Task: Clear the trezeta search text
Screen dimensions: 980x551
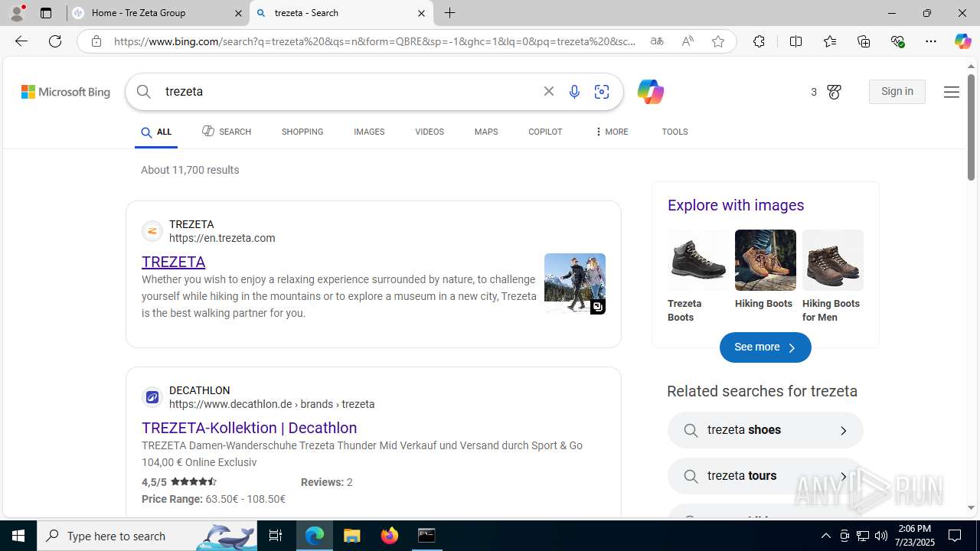Action: pos(549,92)
